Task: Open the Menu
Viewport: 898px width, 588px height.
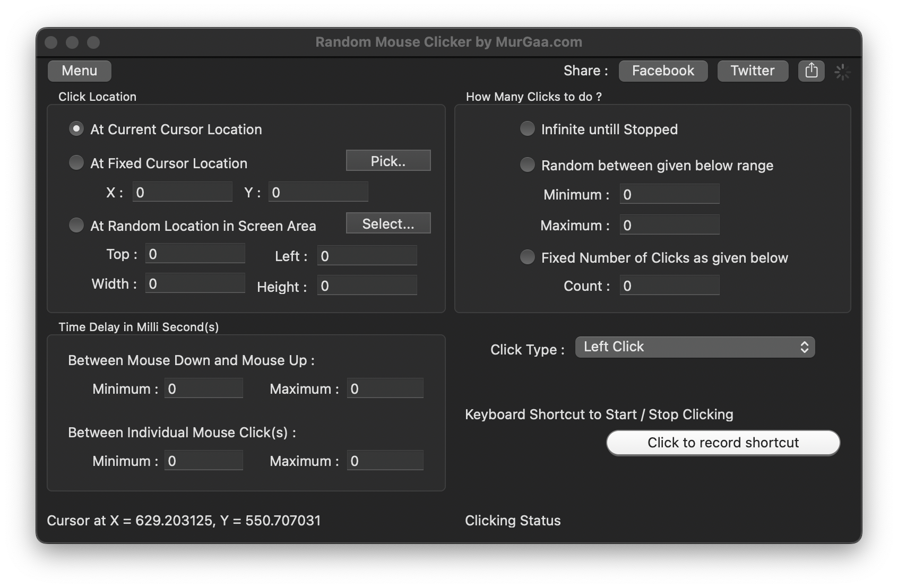Action: [x=79, y=71]
